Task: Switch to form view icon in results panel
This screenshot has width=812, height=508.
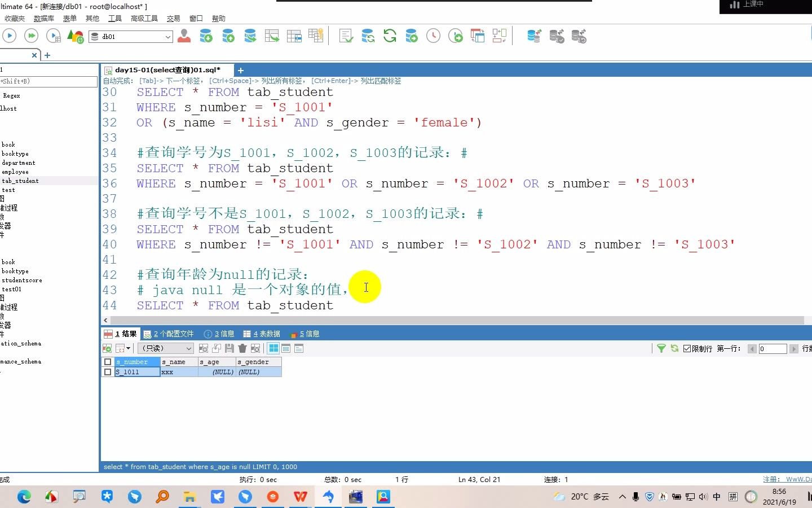Action: pos(286,349)
